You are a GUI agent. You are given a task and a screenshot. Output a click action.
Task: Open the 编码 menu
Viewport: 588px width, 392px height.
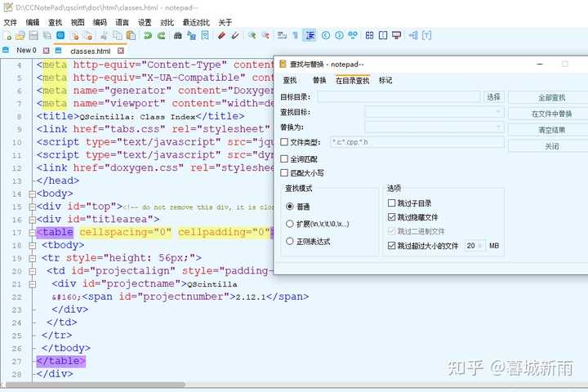click(x=100, y=23)
